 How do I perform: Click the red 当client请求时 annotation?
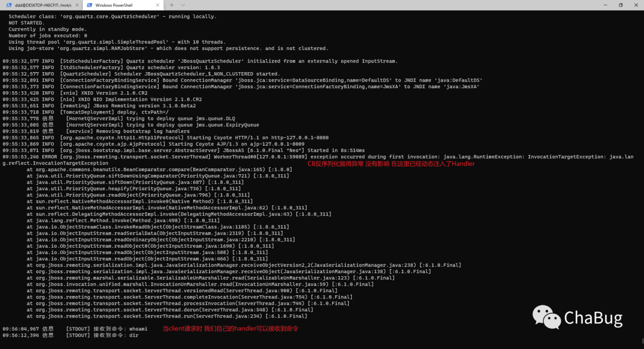click(230, 329)
